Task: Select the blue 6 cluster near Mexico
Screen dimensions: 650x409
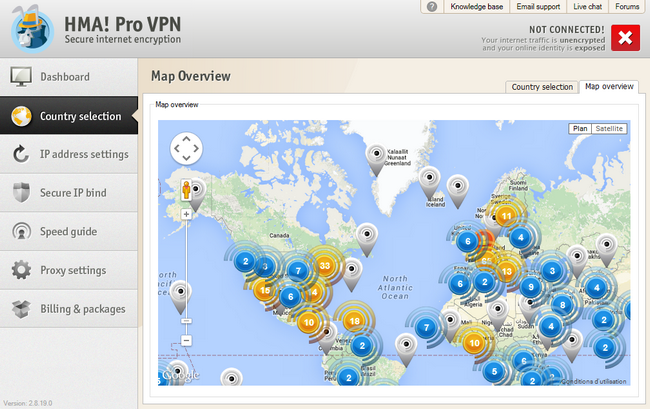Action: pos(290,297)
